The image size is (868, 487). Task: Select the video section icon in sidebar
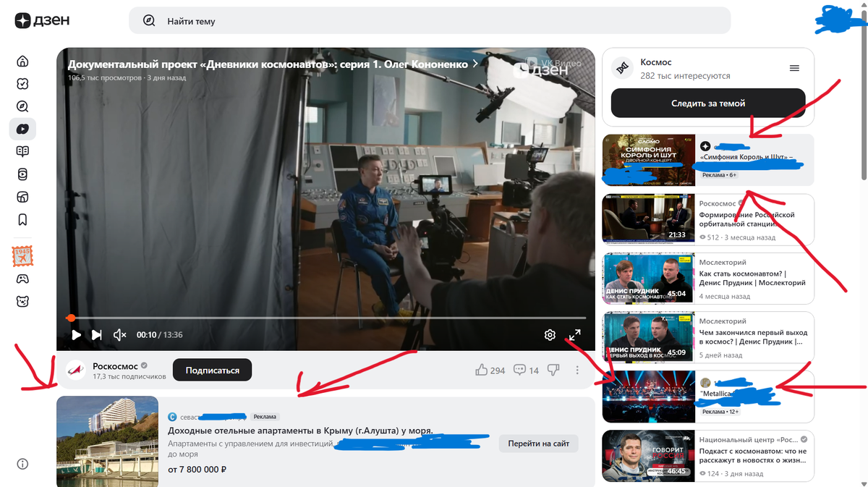(x=22, y=129)
